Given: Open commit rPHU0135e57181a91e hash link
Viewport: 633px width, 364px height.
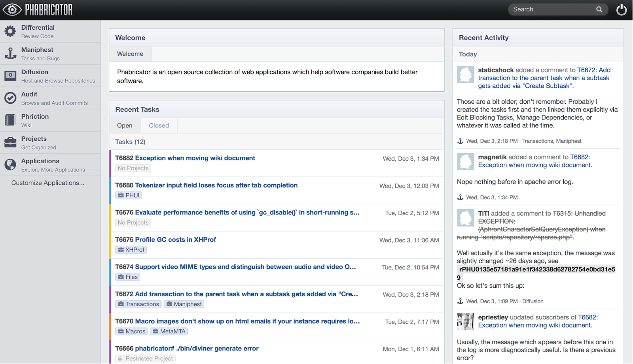Looking at the screenshot, I should pyautogui.click(x=536, y=273).
